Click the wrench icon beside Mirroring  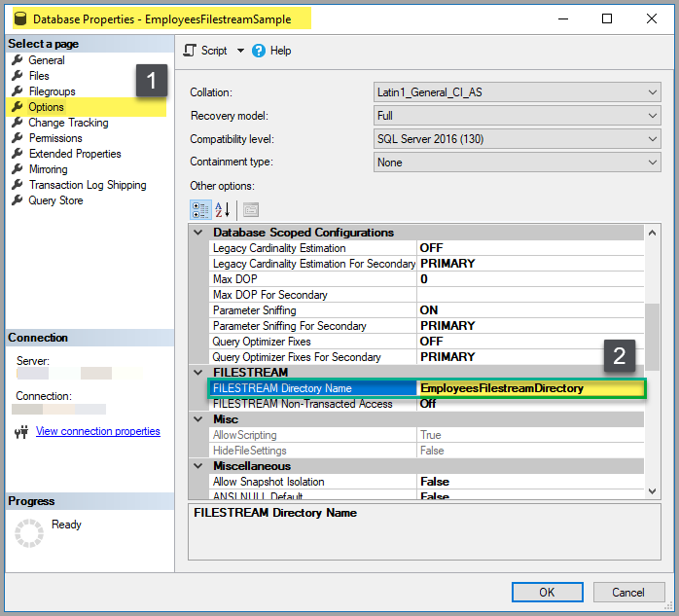click(18, 169)
